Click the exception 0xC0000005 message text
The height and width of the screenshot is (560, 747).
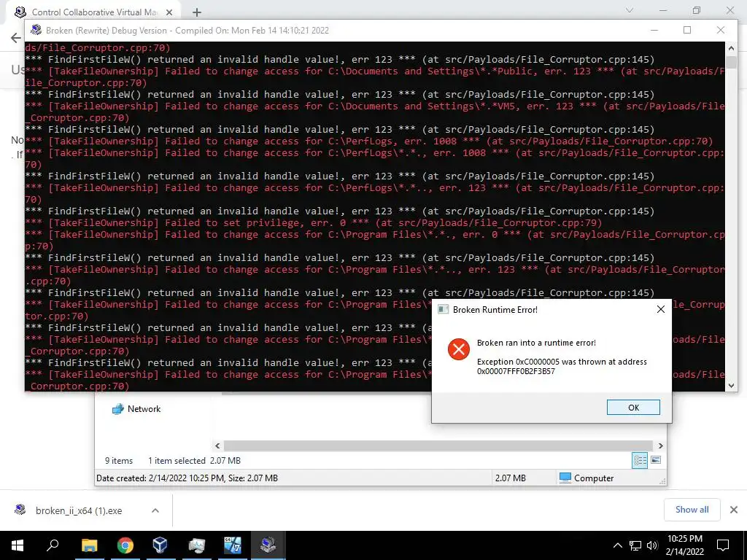coord(562,366)
